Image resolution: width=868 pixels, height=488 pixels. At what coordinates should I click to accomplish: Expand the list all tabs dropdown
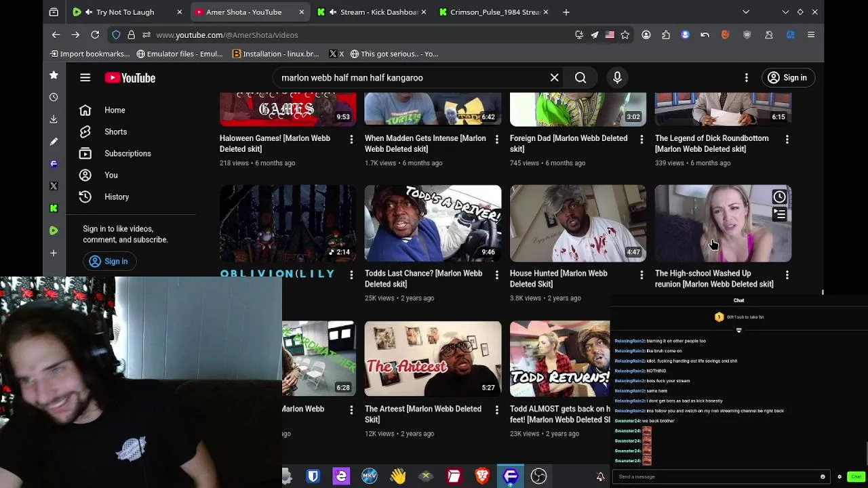[745, 12]
